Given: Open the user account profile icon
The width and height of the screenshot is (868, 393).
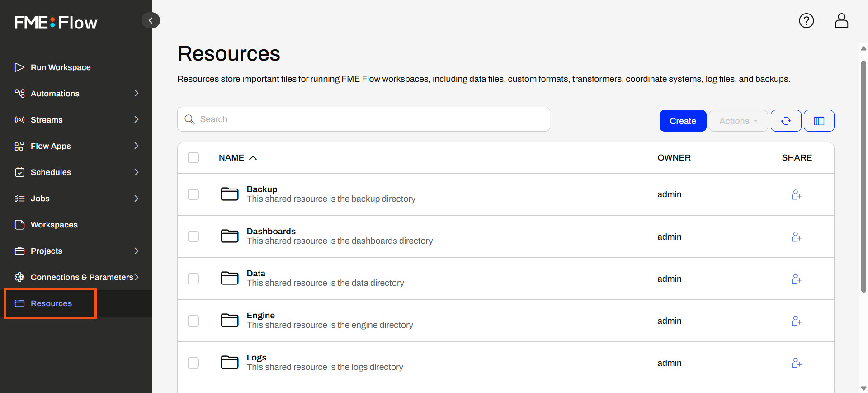Looking at the screenshot, I should tap(841, 21).
